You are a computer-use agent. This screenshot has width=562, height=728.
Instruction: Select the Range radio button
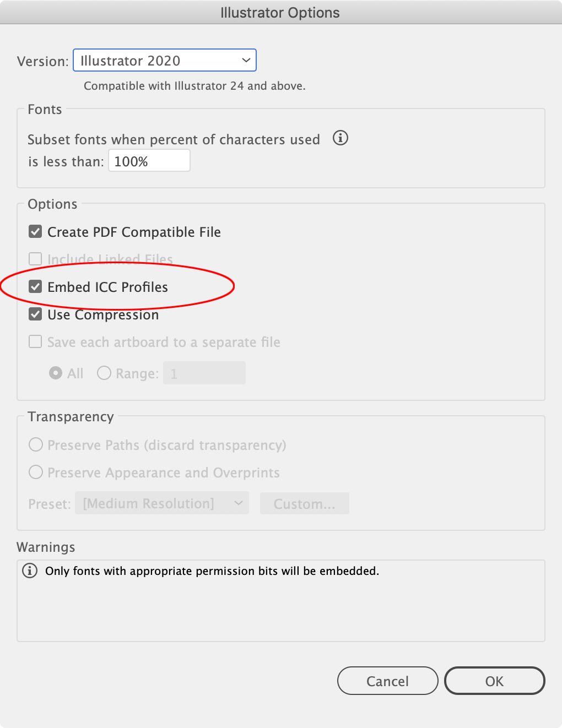coord(104,373)
